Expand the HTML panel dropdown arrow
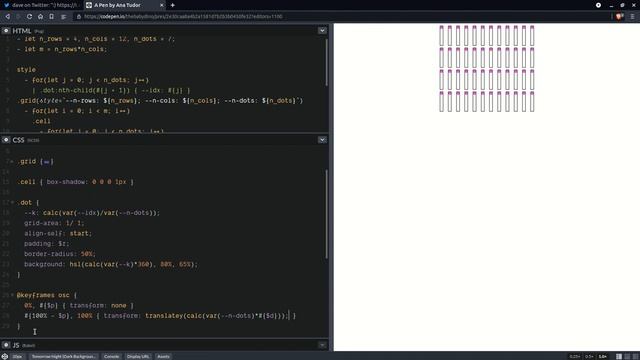This screenshot has width=640, height=360. 322,31
